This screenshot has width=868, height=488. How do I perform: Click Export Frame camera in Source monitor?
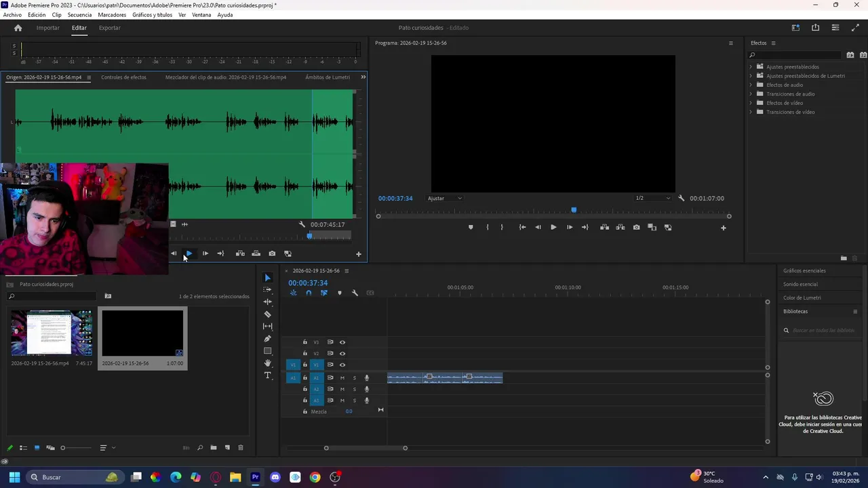272,253
